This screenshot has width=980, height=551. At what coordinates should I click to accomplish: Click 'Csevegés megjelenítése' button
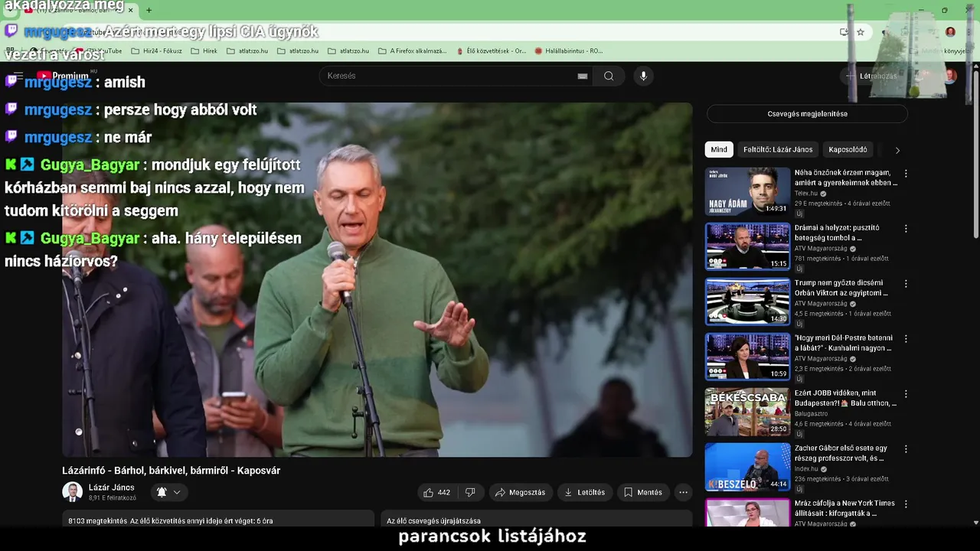tap(807, 114)
